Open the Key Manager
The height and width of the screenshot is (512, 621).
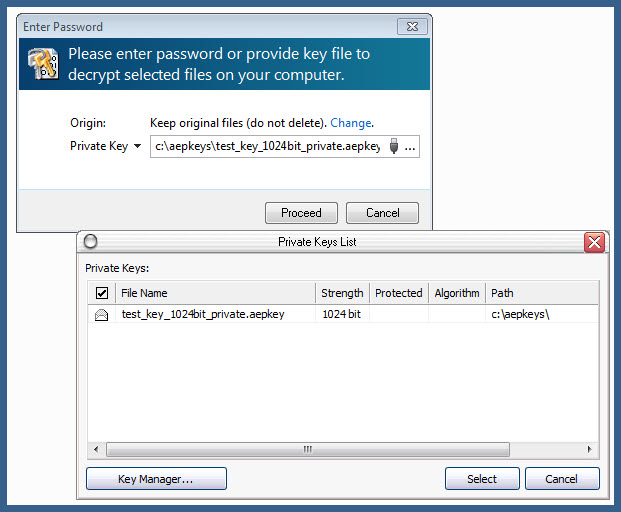(156, 479)
